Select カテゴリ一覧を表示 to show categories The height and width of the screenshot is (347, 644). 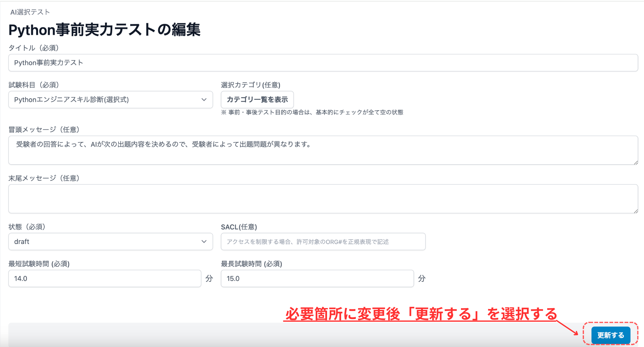tap(257, 100)
